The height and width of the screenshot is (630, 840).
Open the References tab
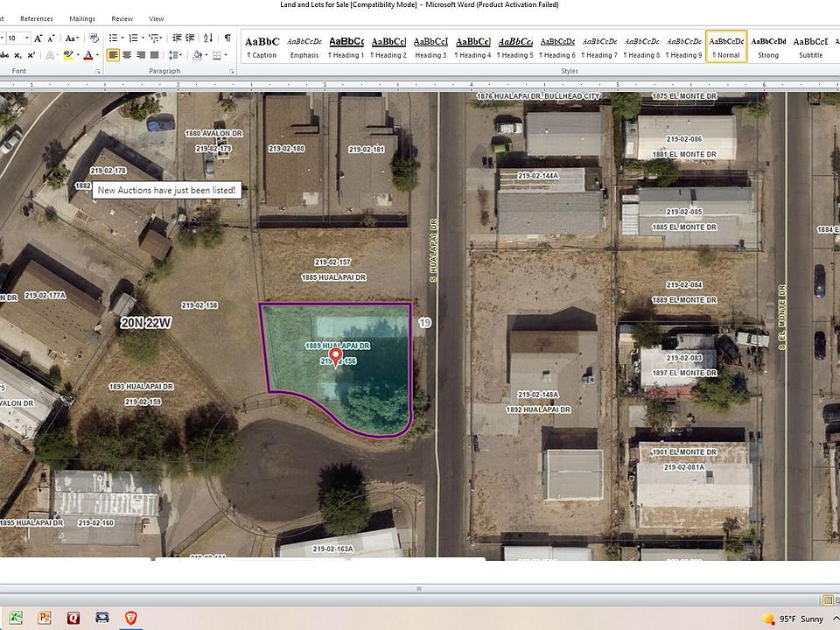tap(37, 18)
